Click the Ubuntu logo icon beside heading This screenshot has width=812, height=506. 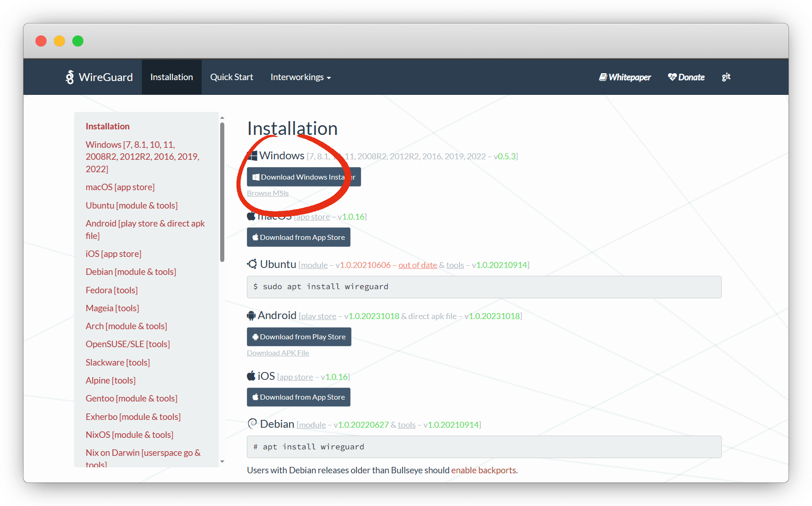252,264
